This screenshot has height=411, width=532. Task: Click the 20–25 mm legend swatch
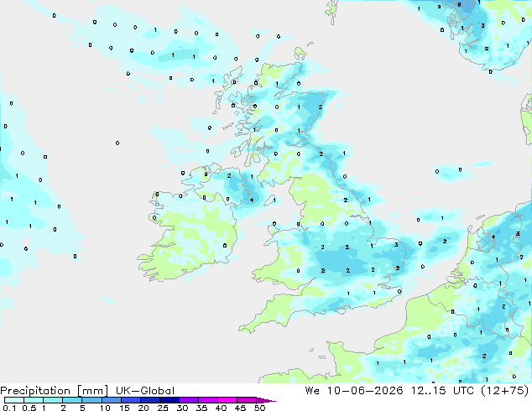click(149, 400)
